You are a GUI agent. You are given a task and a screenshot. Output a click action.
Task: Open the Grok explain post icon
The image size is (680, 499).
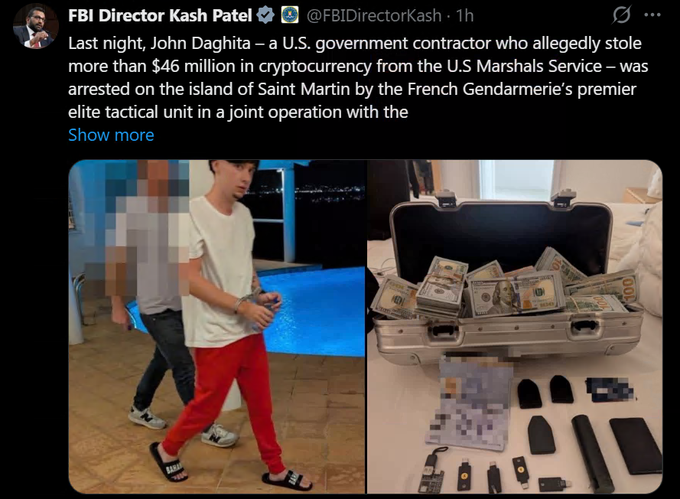621,16
